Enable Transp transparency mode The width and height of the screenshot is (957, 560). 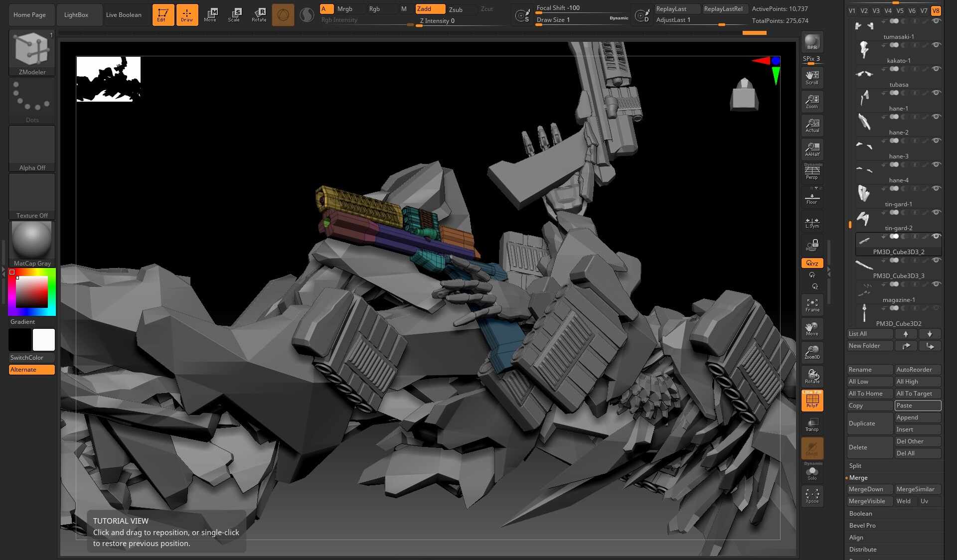(x=812, y=424)
